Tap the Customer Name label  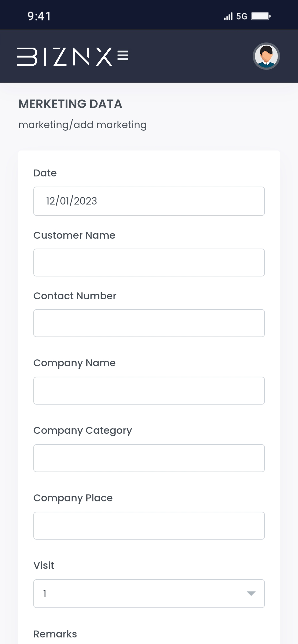[74, 236]
